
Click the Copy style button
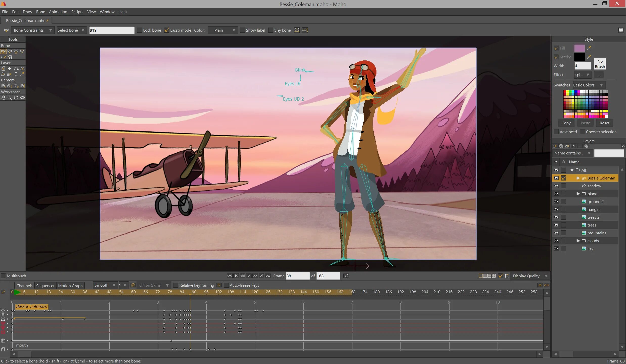coord(566,123)
